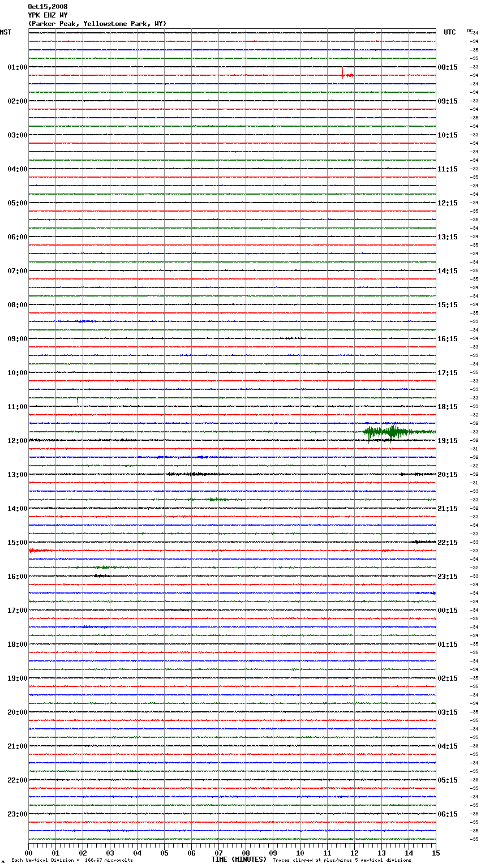Screen dimensions: 481x868
Task: Click the 23:00 MST time label
Action: click(x=18, y=814)
